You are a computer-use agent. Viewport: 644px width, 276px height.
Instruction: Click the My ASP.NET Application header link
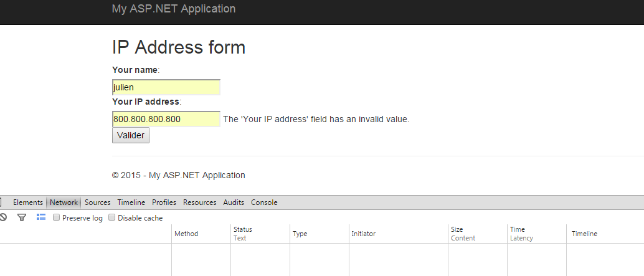(x=174, y=9)
